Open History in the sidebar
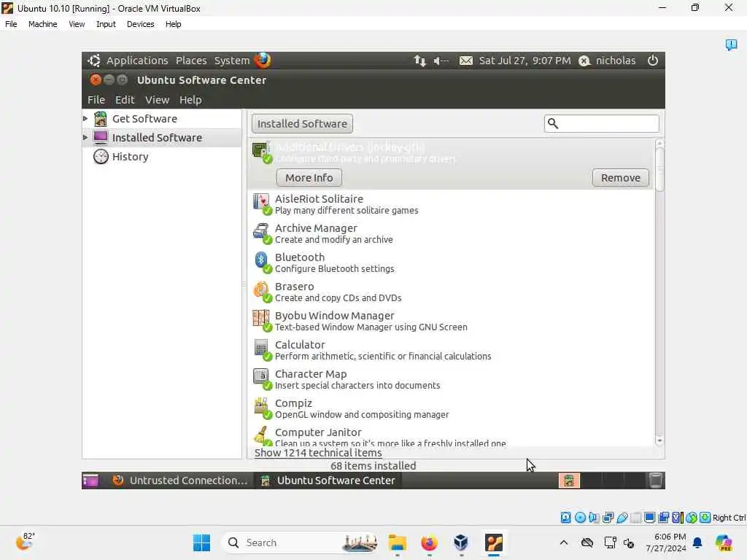The width and height of the screenshot is (747, 560). [x=130, y=157]
